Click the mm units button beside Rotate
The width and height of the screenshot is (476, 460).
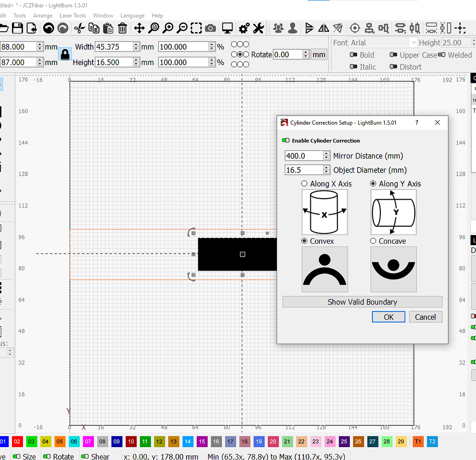[319, 55]
